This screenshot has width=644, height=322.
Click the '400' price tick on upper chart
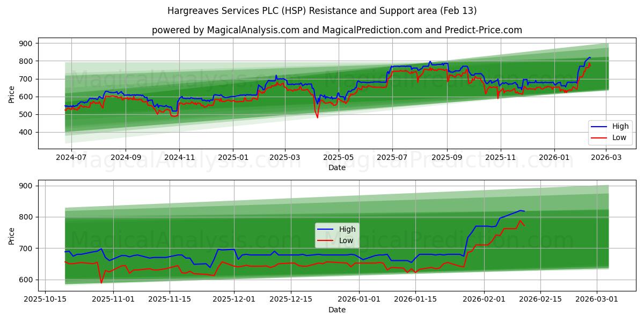tap(26, 133)
